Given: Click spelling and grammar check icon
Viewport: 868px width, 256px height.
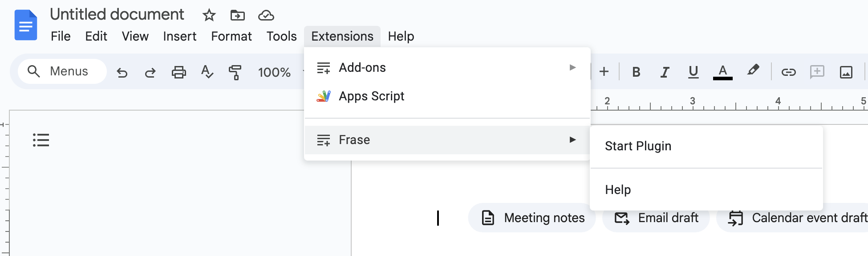Looking at the screenshot, I should (x=207, y=72).
